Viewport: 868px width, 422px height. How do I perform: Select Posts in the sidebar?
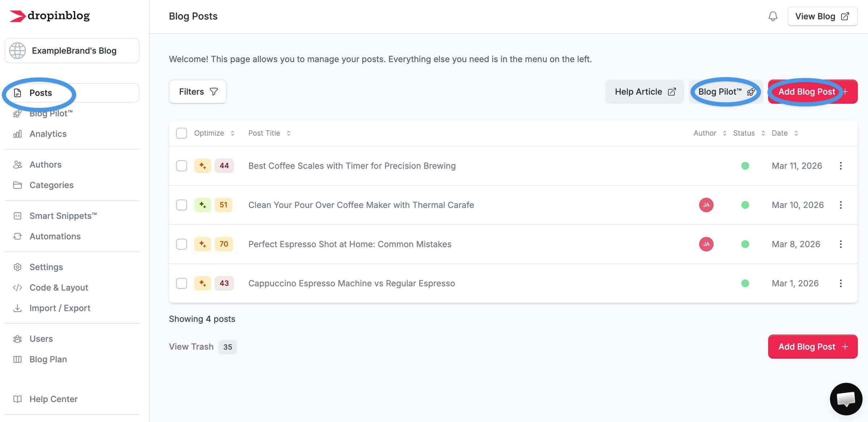point(72,93)
